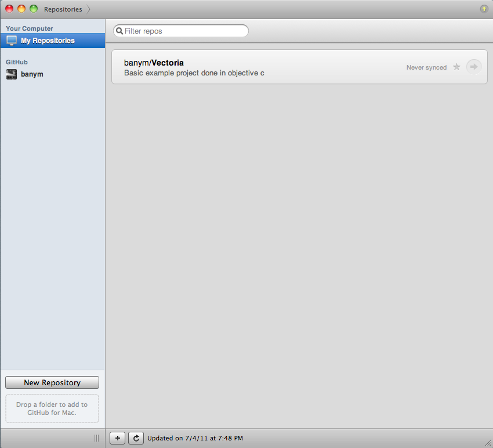Focus the Filter repos search field
This screenshot has width=493, height=448.
click(181, 31)
